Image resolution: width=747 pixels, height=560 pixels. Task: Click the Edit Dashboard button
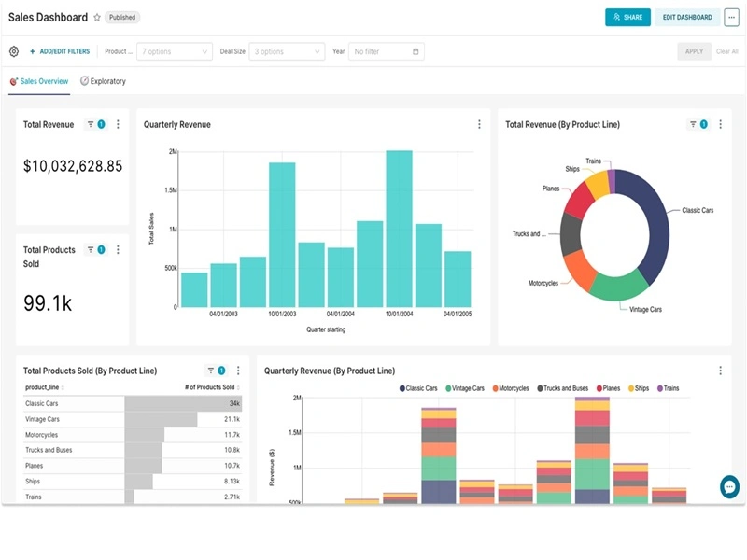coord(687,17)
